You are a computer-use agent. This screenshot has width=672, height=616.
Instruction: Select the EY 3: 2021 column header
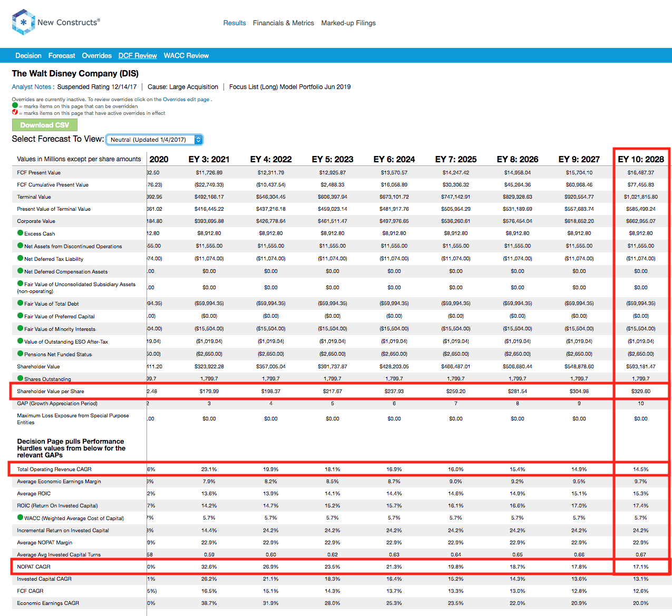[x=209, y=159]
